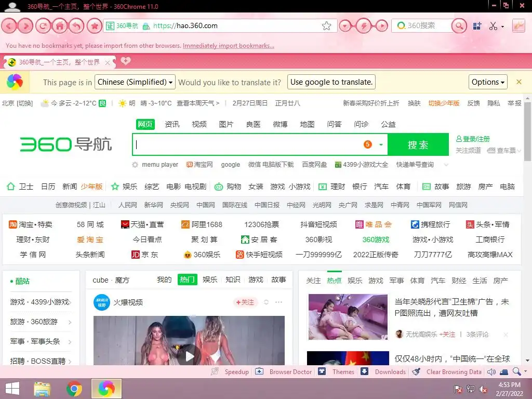
Task: Mute browser sound via status bar speaker
Action: click(491, 372)
